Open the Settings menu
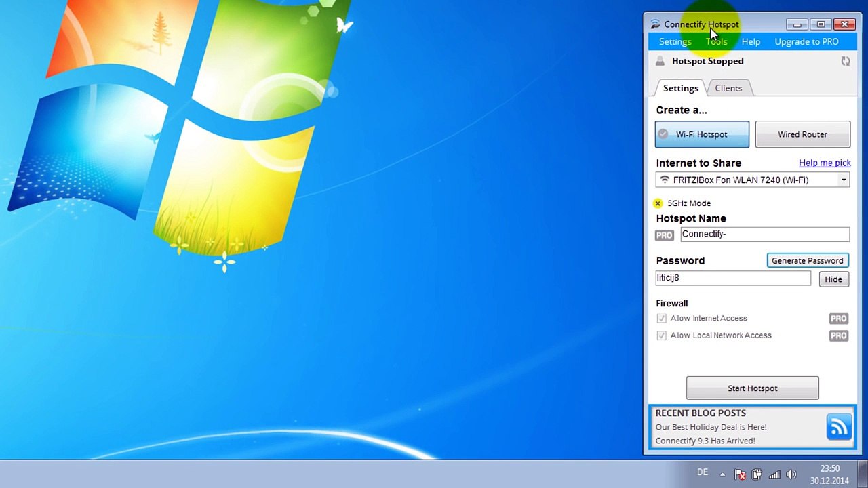The image size is (868, 488). 675,41
